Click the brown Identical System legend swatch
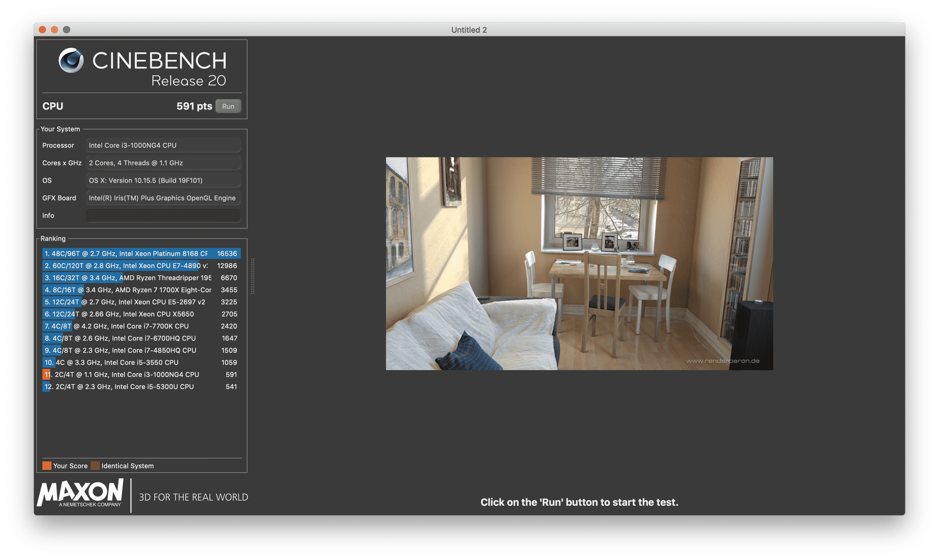This screenshot has height=560, width=939. (95, 466)
